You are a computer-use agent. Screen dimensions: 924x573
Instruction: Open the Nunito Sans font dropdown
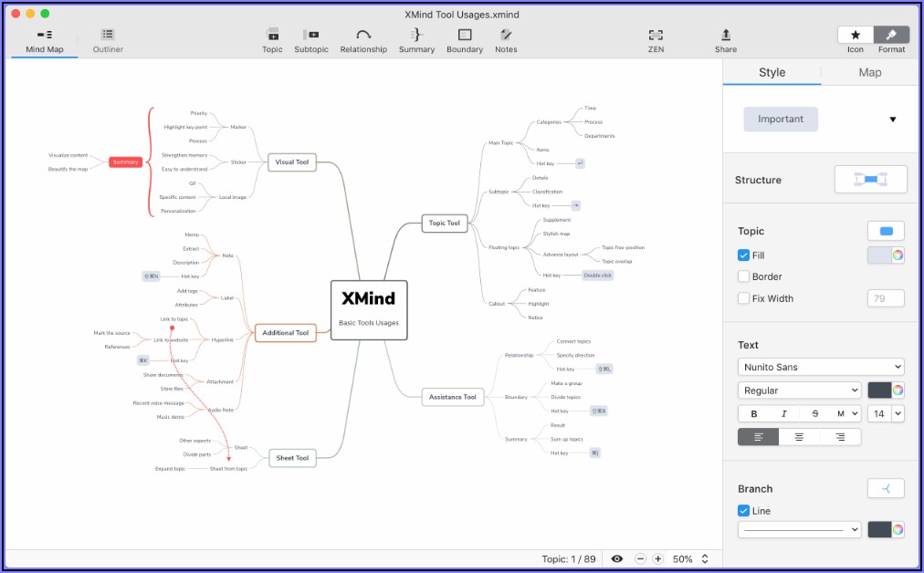[x=821, y=367]
